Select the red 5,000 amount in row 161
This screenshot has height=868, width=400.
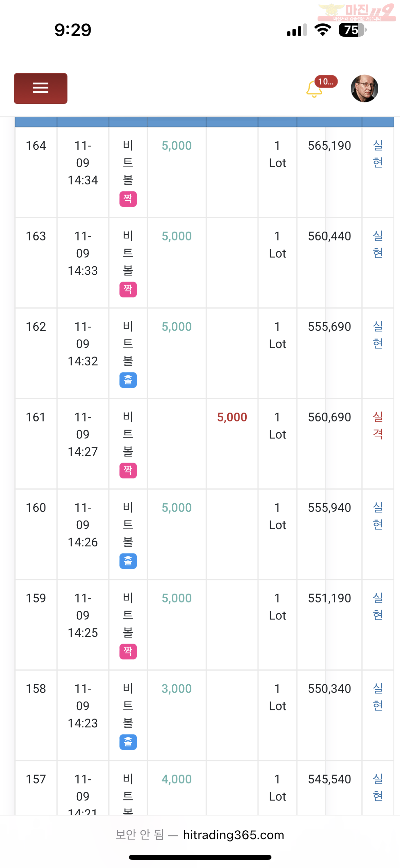232,417
